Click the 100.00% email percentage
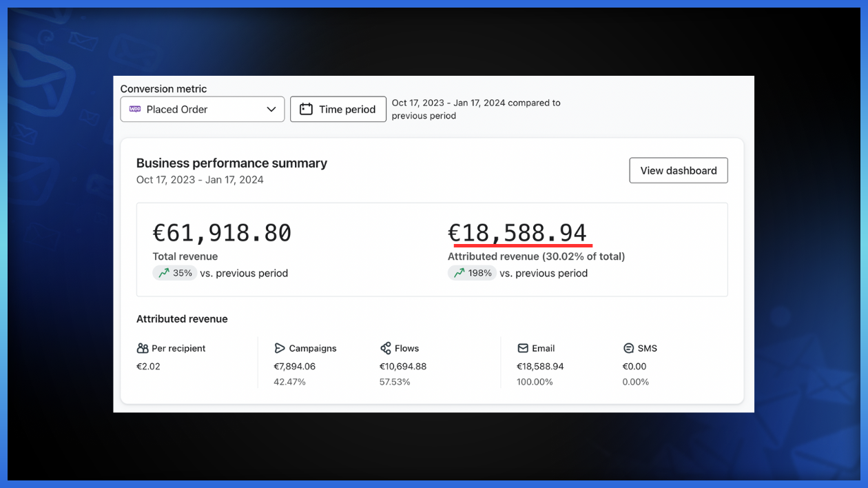 pos(535,382)
